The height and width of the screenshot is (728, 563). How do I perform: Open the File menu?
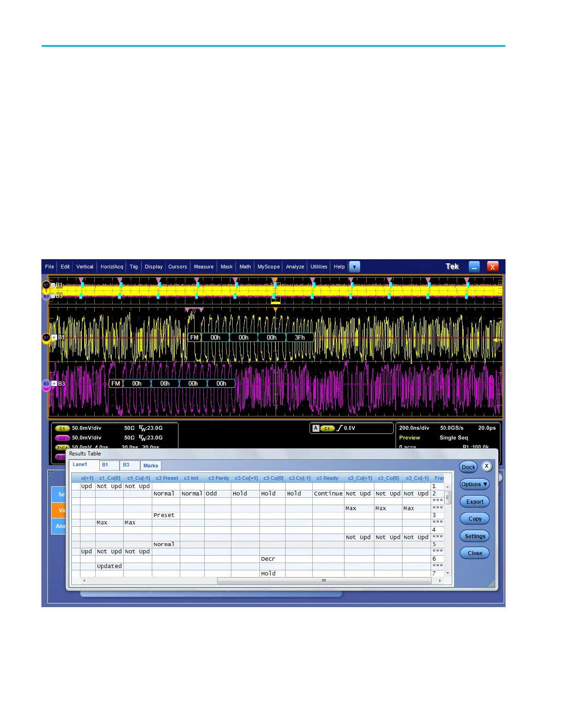(x=49, y=267)
